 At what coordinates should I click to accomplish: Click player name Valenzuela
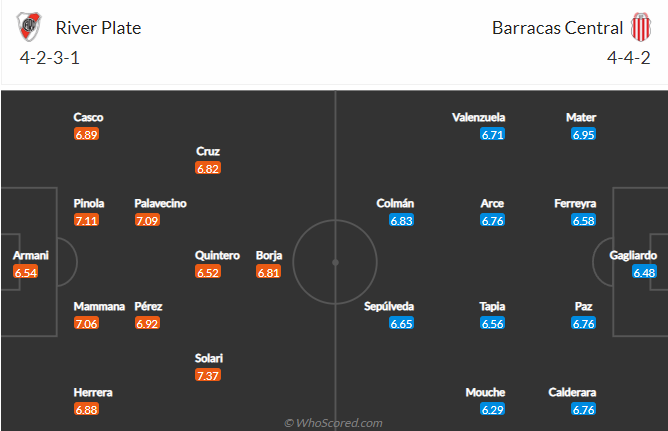click(x=478, y=117)
